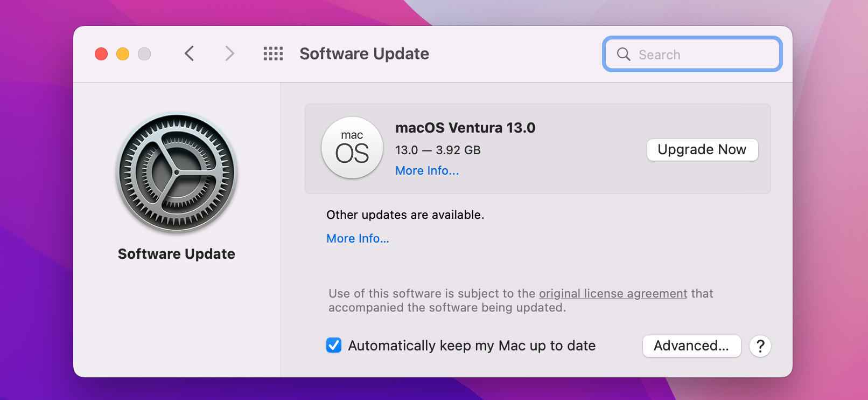The height and width of the screenshot is (400, 868).
Task: Minimize the window with the yellow button
Action: (123, 54)
